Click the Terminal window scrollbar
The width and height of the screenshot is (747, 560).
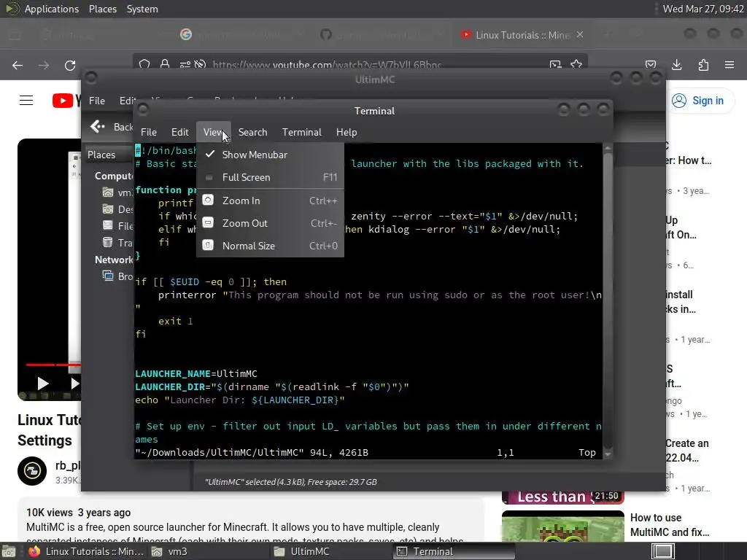(608, 301)
